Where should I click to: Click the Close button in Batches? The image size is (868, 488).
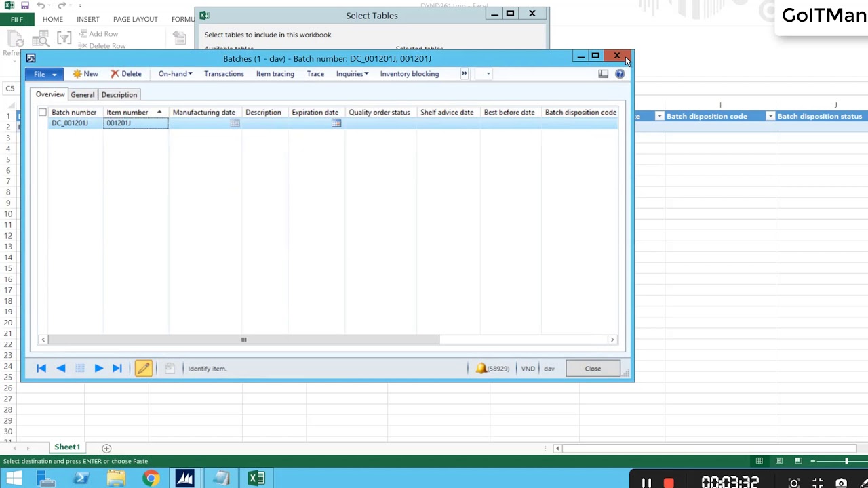593,369
